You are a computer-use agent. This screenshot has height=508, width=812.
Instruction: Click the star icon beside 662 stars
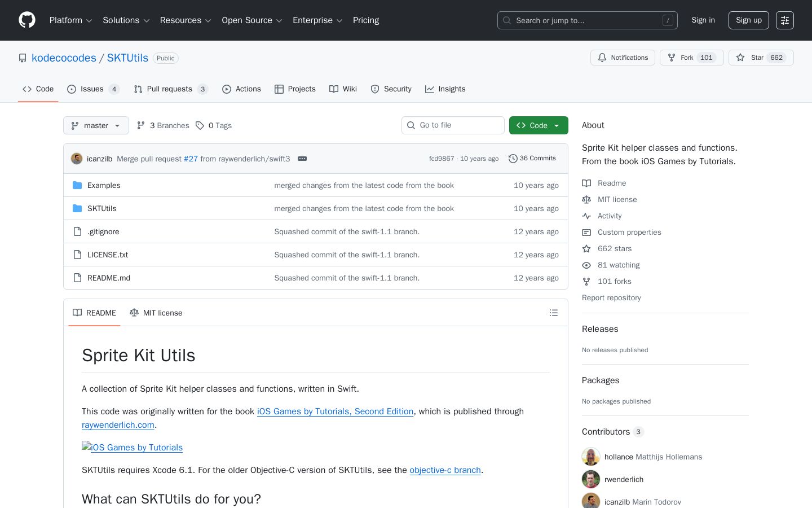click(x=586, y=248)
